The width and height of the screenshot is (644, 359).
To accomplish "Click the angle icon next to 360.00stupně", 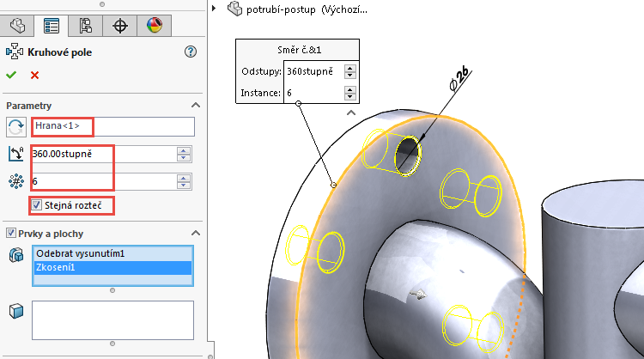I will point(16,154).
